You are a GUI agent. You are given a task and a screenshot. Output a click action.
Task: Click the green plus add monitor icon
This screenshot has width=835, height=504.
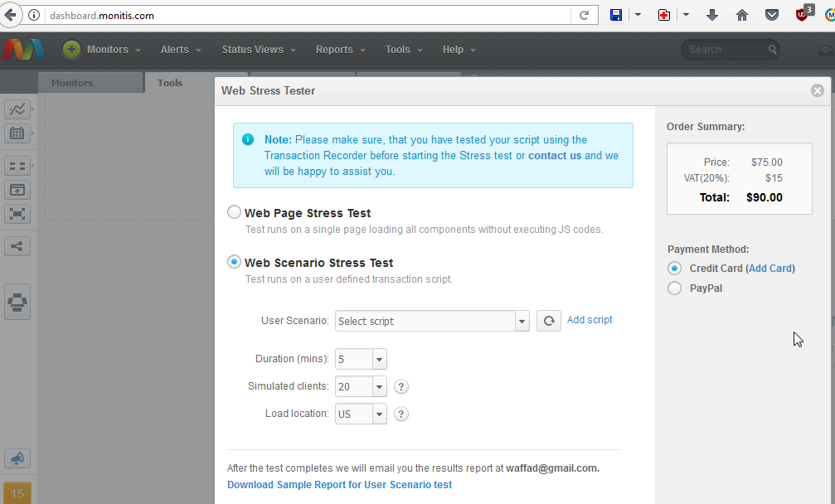(71, 50)
